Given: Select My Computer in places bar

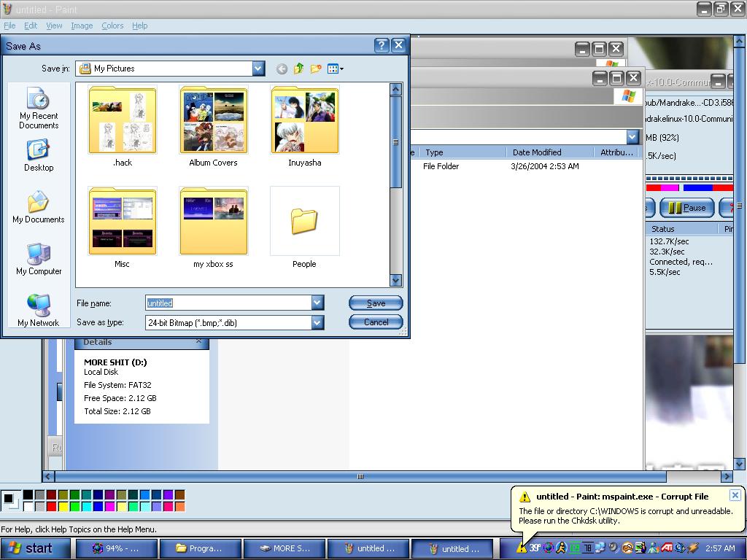Looking at the screenshot, I should tap(39, 259).
